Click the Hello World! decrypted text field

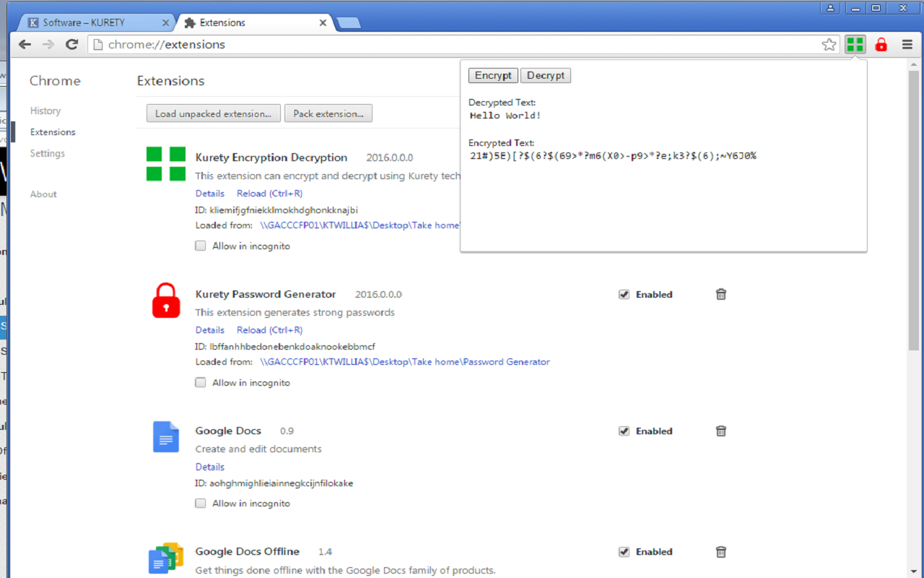click(505, 116)
